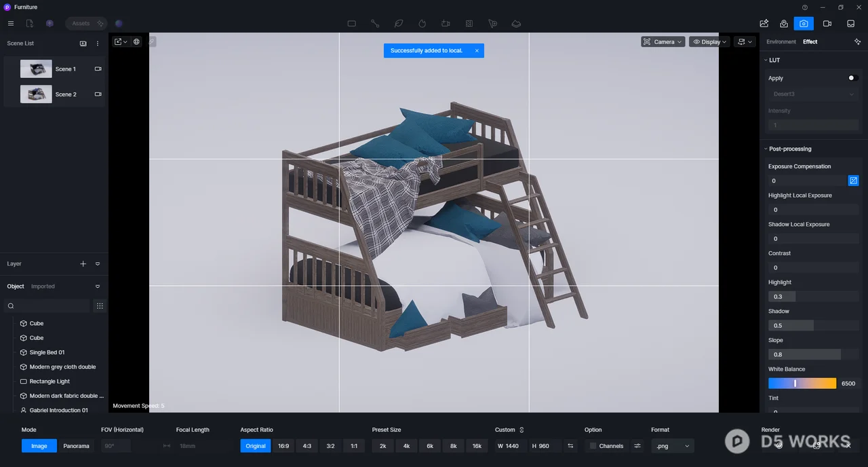
Task: Choose Original aspect ratio
Action: [x=256, y=446]
